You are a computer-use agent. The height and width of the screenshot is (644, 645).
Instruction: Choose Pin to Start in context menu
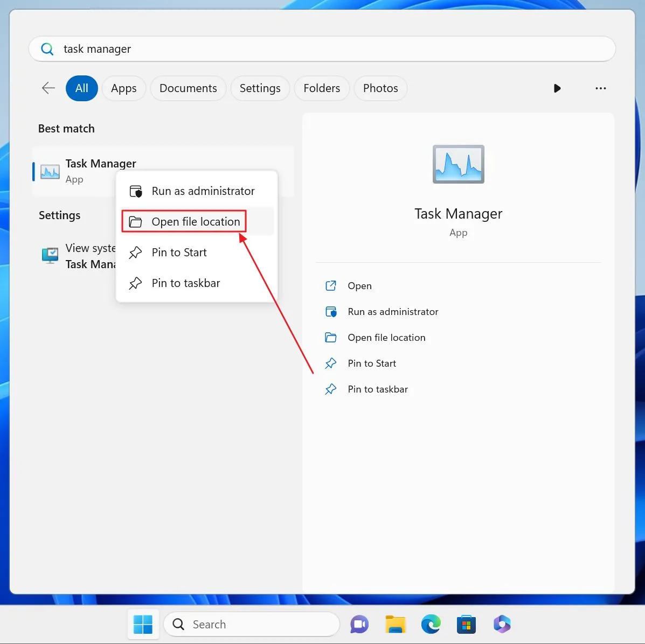(197, 253)
